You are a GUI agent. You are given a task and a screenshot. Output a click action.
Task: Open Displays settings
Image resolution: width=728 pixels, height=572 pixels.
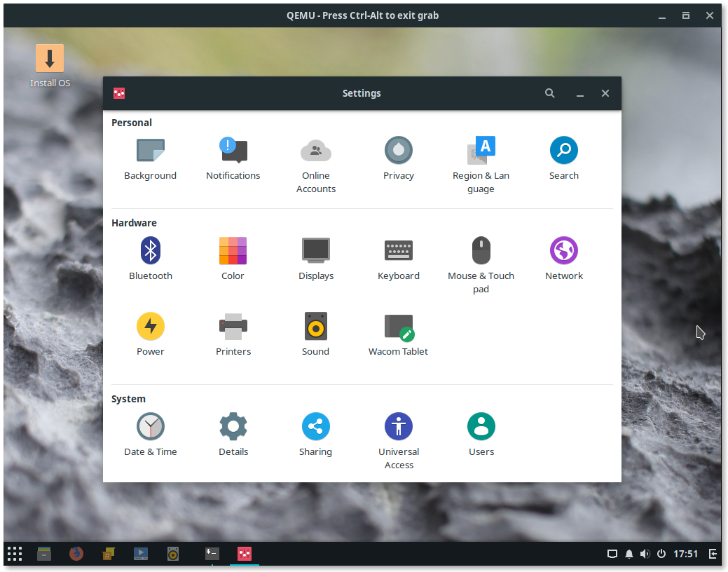pos(316,259)
